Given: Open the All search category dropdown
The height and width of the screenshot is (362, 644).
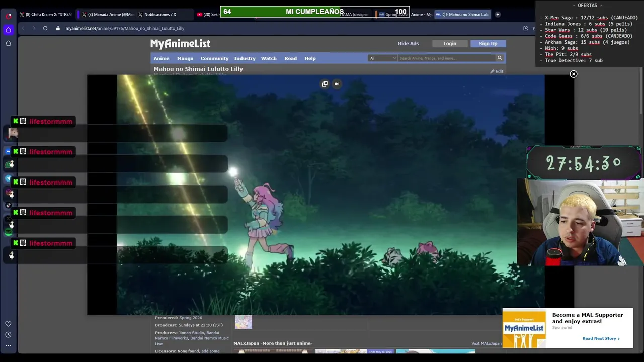Looking at the screenshot, I should coord(382,58).
